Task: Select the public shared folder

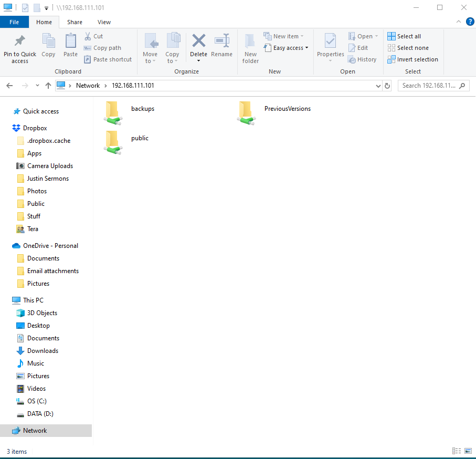Action: [x=126, y=142]
